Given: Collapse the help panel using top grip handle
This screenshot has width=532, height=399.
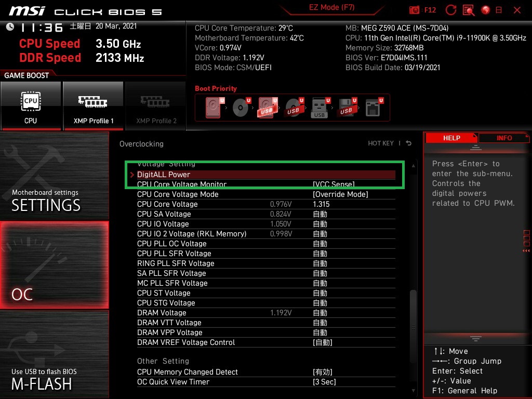Looking at the screenshot, I should click(475, 147).
